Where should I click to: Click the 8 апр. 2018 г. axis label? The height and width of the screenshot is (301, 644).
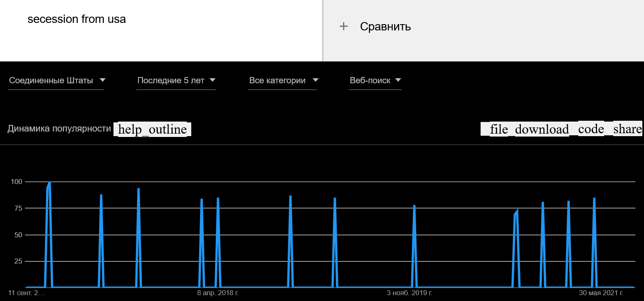click(218, 294)
